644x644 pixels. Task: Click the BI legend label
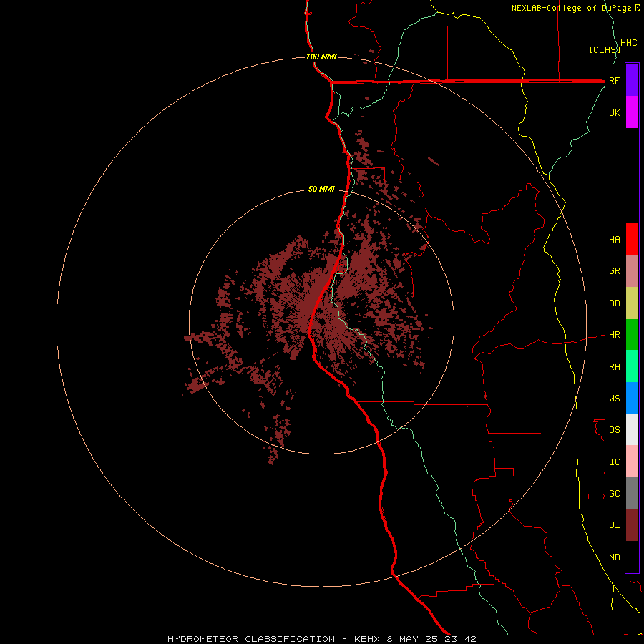pos(614,525)
